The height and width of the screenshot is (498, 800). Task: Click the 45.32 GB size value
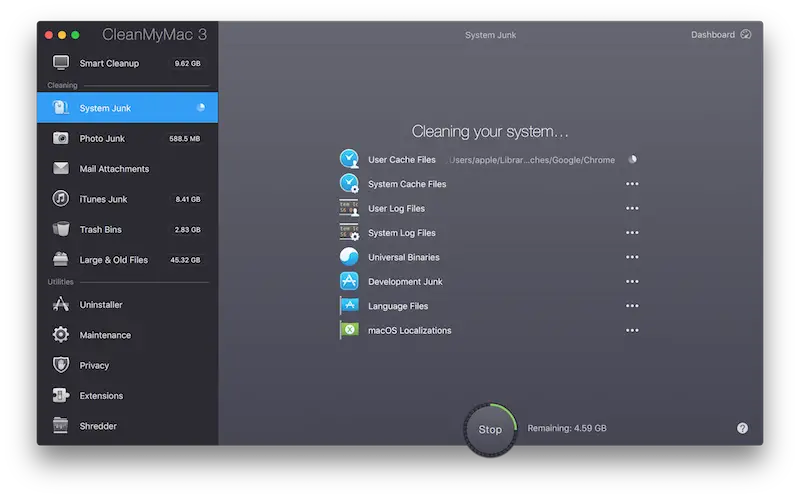[x=185, y=260]
